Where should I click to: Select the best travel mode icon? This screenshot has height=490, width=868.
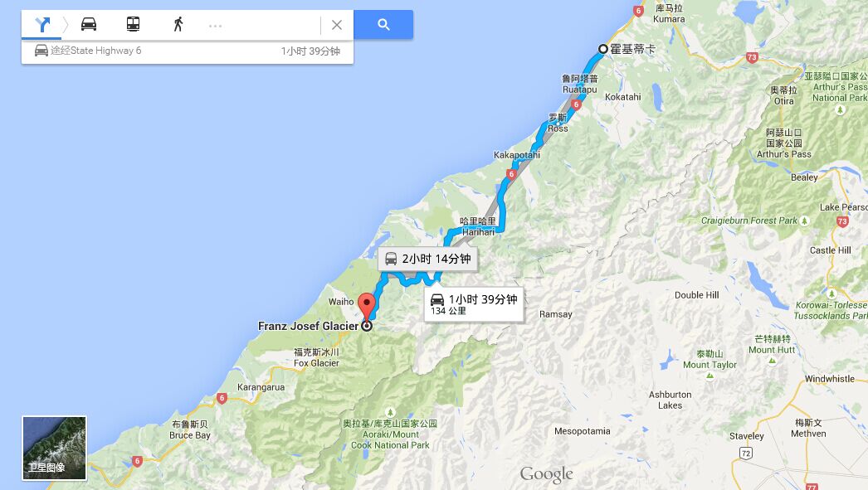pos(42,24)
